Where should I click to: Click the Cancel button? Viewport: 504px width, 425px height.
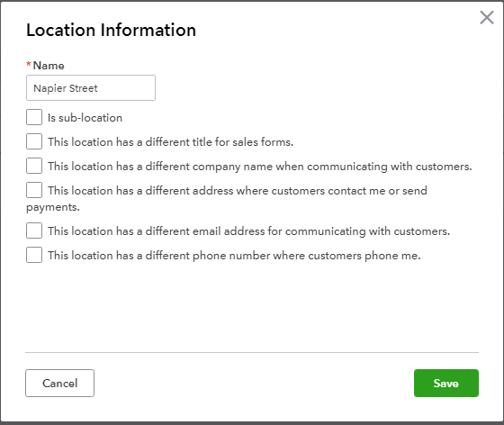(x=59, y=383)
